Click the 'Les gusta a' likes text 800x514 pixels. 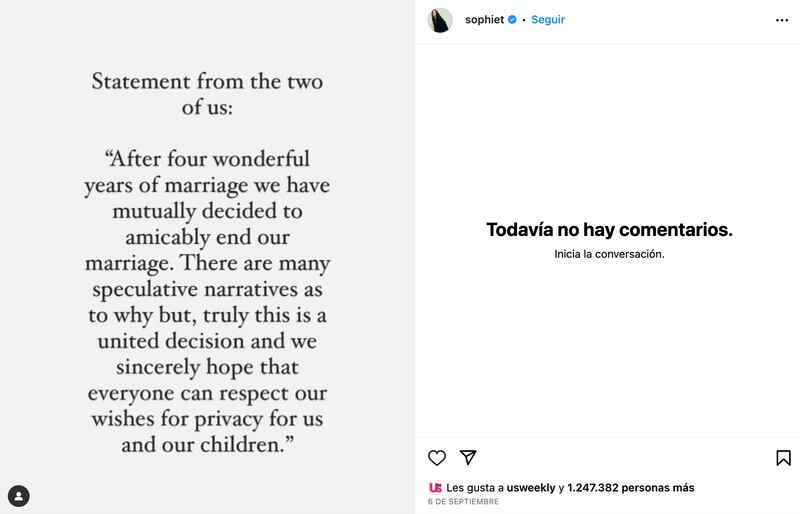click(x=474, y=487)
